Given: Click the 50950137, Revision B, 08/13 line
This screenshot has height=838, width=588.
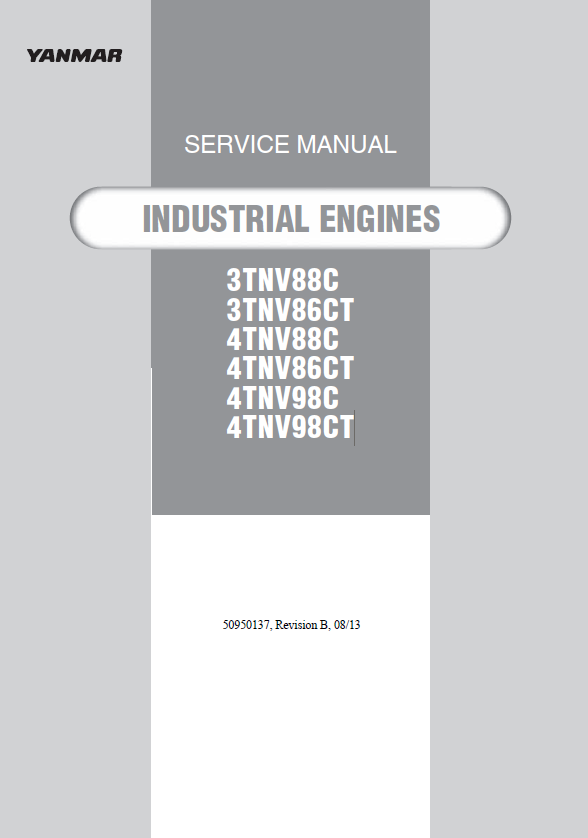Looking at the screenshot, I should tap(291, 625).
